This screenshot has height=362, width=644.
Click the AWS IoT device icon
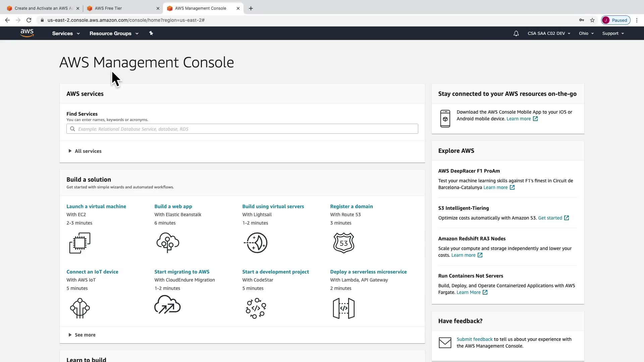click(x=80, y=308)
